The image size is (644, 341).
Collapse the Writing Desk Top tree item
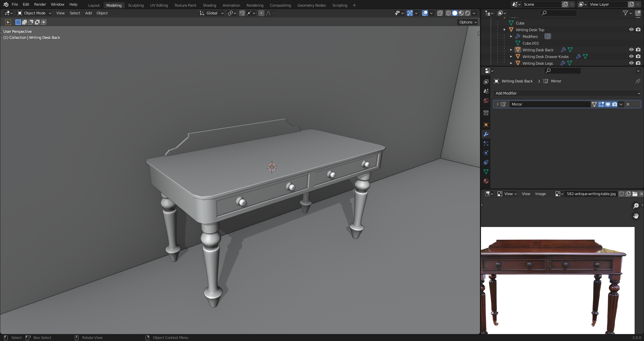[504, 30]
